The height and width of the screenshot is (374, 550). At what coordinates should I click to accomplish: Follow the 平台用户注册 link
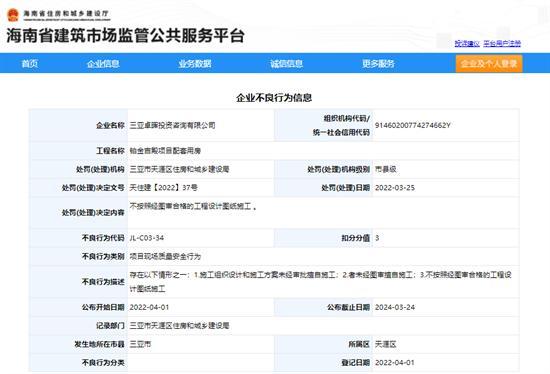[x=502, y=44]
